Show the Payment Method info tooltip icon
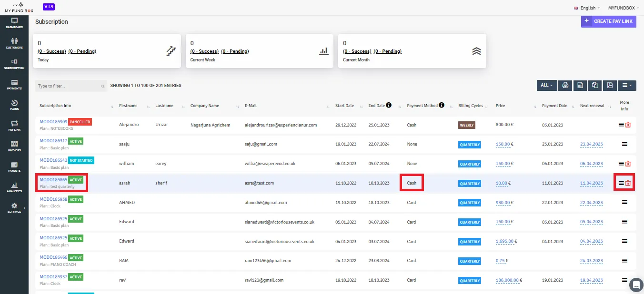Screen dimensions: 644x294 coord(442,105)
